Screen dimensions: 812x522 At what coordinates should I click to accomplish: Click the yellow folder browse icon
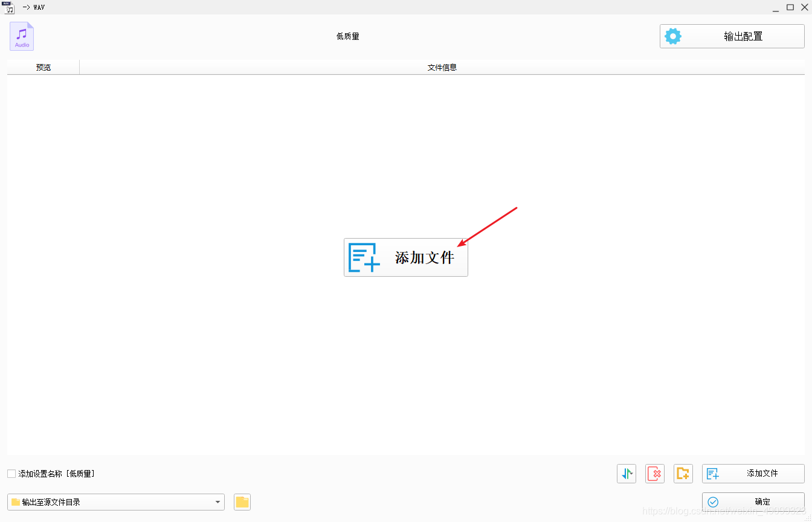point(242,502)
